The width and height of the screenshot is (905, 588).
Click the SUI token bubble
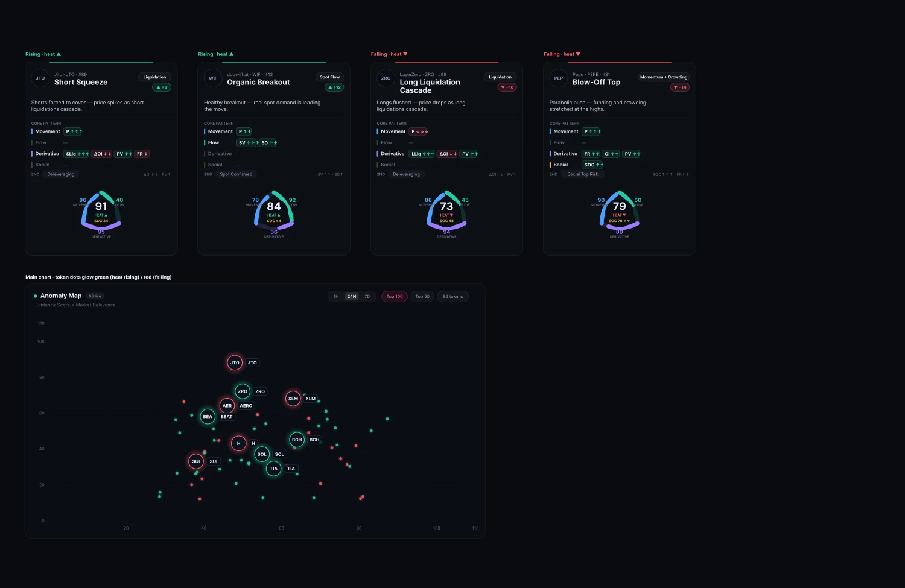(196, 461)
